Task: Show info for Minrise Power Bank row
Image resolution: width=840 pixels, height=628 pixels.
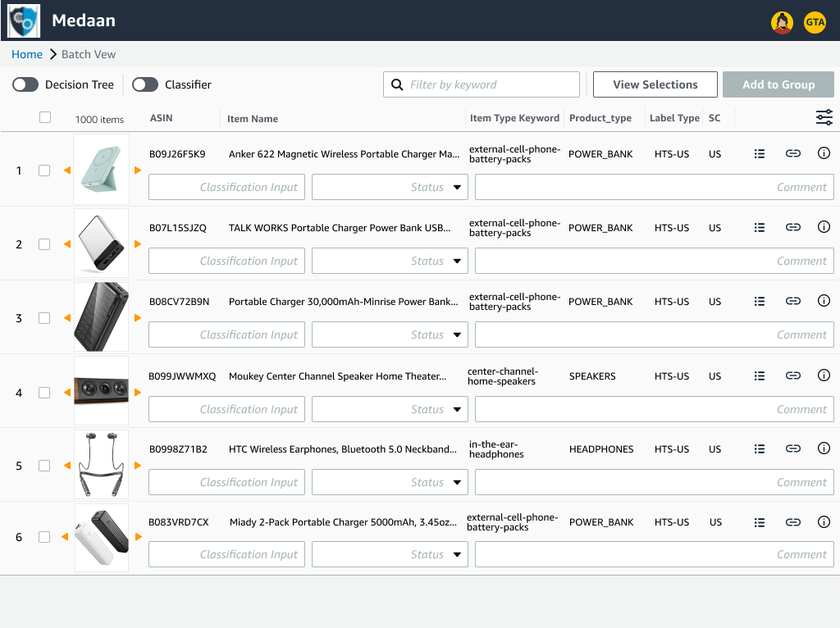Action: (x=824, y=301)
